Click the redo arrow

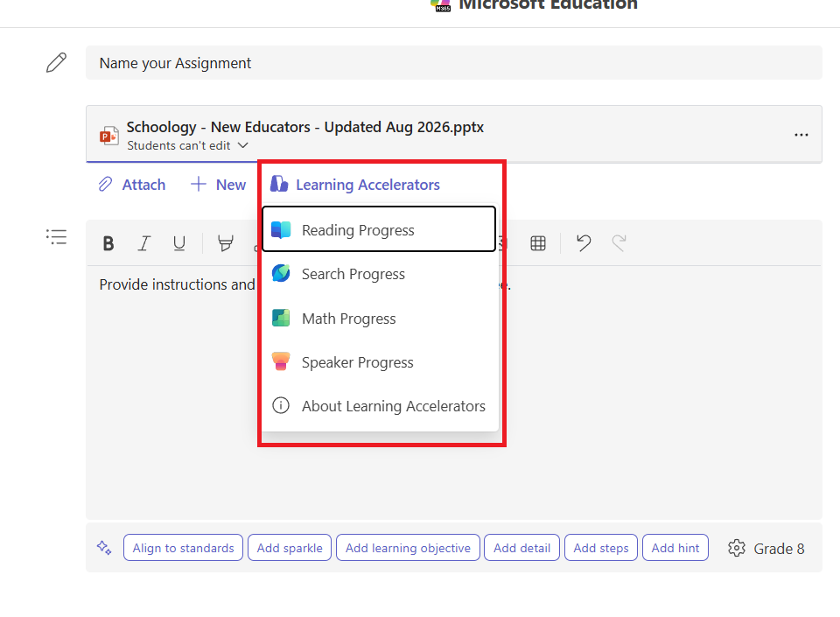coord(619,243)
